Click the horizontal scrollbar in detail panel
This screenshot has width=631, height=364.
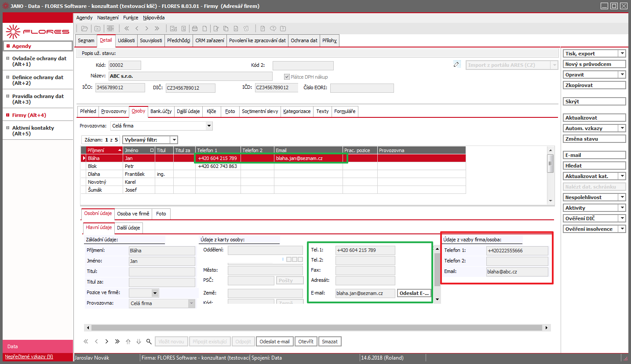pyautogui.click(x=318, y=328)
